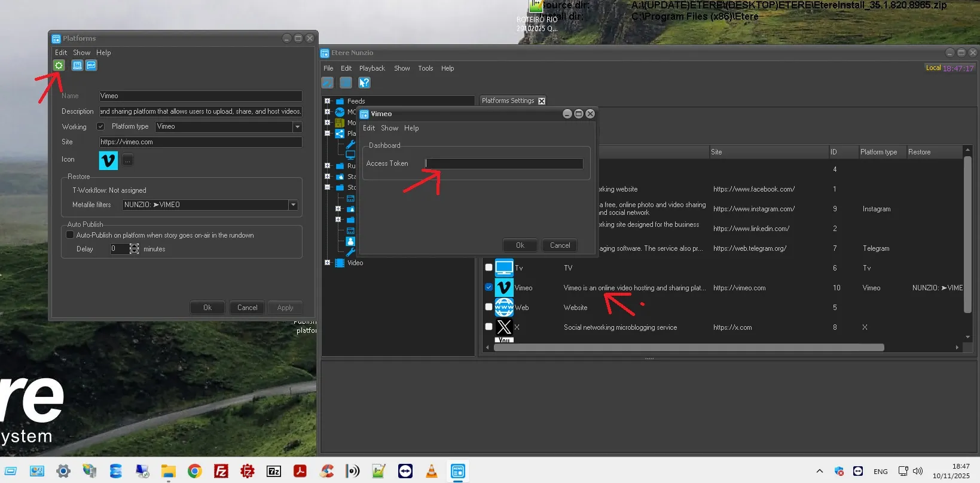
Task: Click the Web globe icon in platforms list
Action: (504, 307)
